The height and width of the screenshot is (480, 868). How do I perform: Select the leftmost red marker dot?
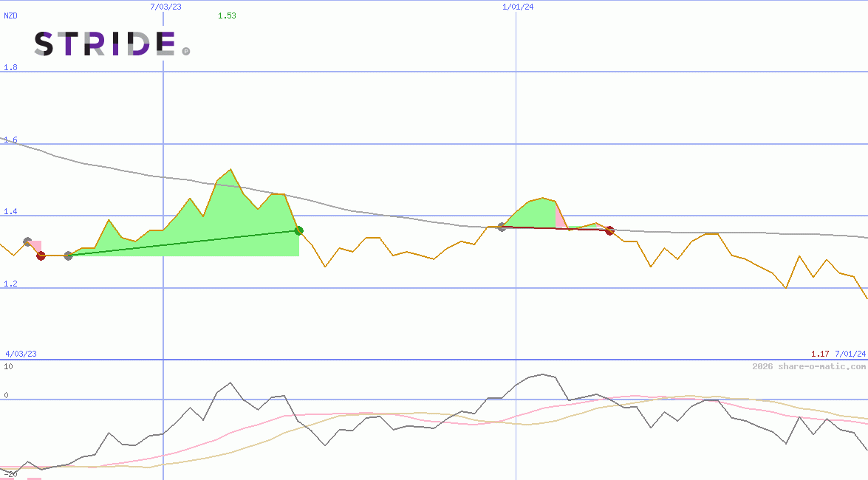(41, 256)
